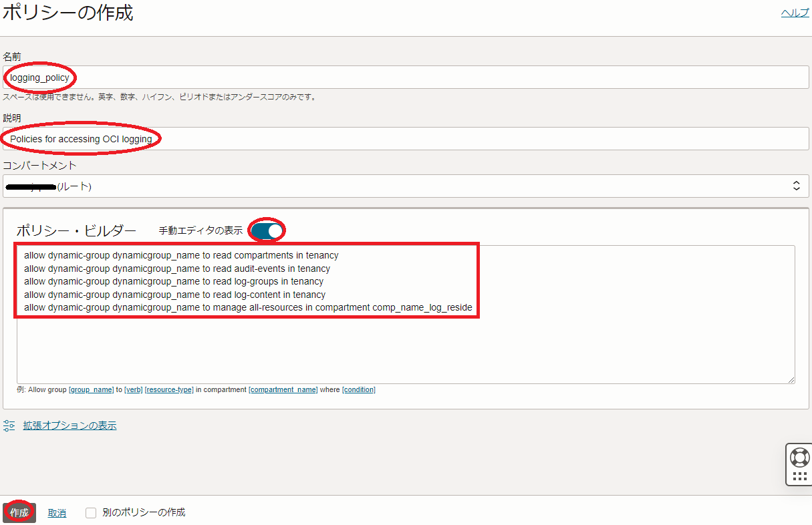
Task: Click the lifebuoy support icon
Action: coord(799,458)
